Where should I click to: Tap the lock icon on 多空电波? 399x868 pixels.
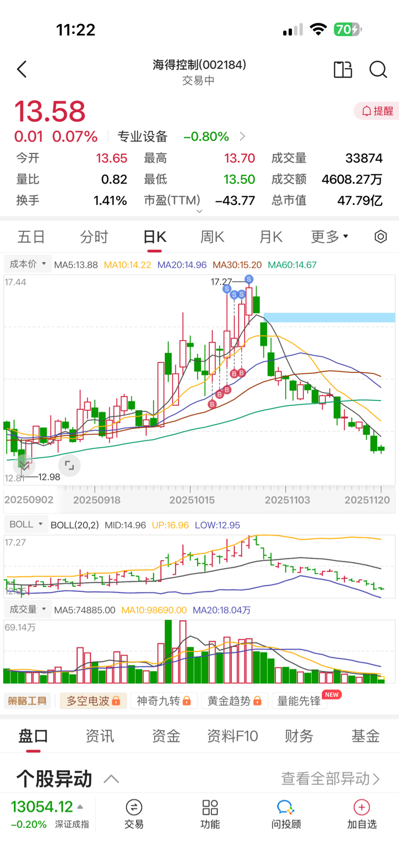(x=116, y=701)
